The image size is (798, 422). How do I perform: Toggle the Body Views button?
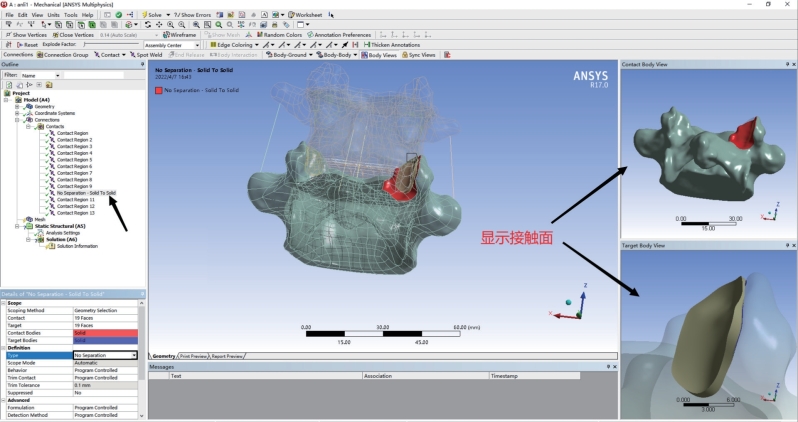[379, 54]
